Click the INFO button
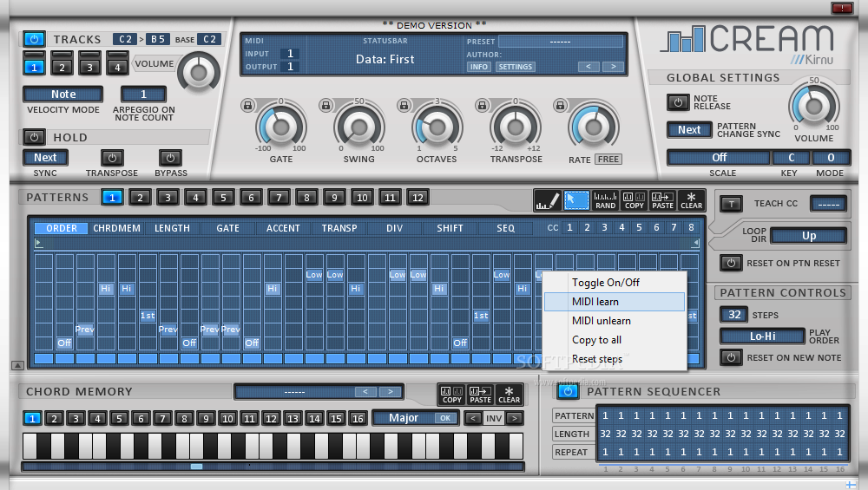Image resolution: width=868 pixels, height=490 pixels. pos(479,67)
